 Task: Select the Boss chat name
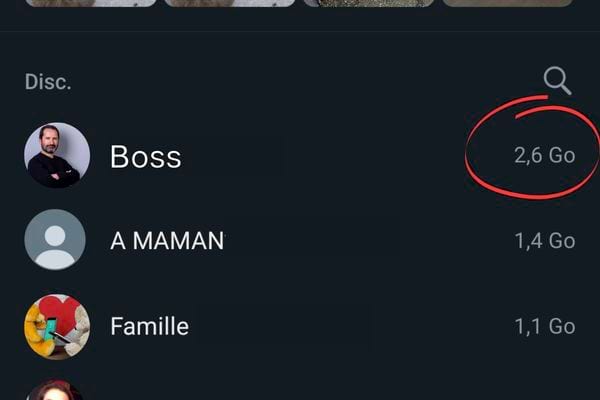click(x=146, y=157)
